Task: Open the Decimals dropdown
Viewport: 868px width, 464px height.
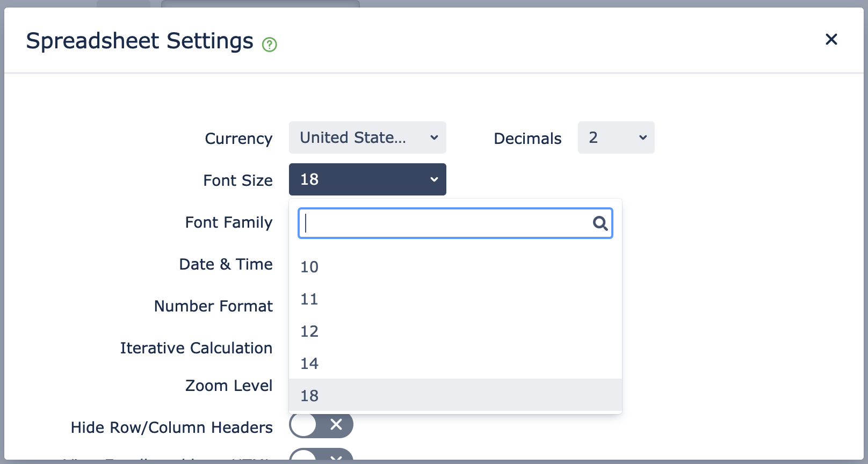Action: point(616,137)
